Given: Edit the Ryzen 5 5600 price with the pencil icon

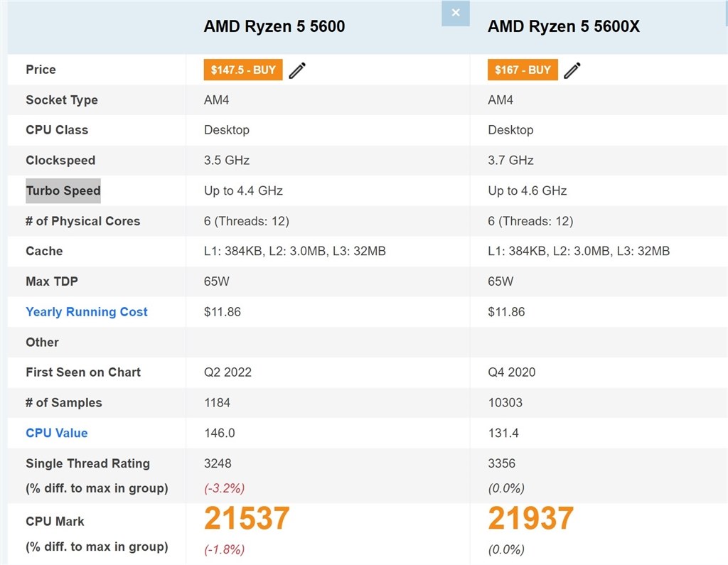Looking at the screenshot, I should (x=297, y=70).
